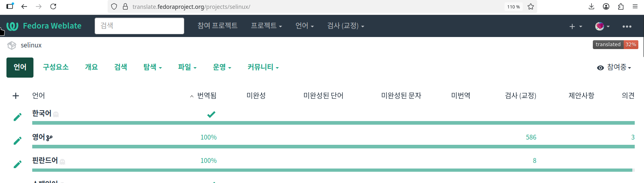Open the 한국어 language link
Viewport: 644px width, 183px height.
click(x=42, y=113)
